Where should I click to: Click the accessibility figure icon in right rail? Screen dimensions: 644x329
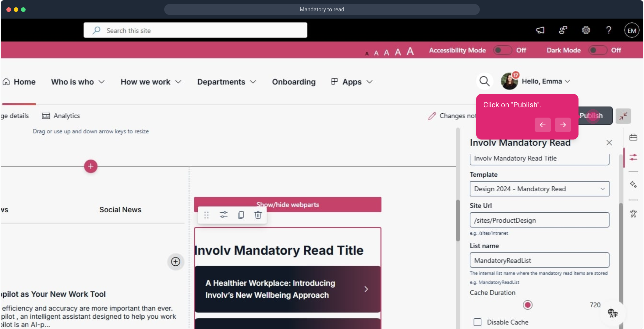[x=633, y=214]
